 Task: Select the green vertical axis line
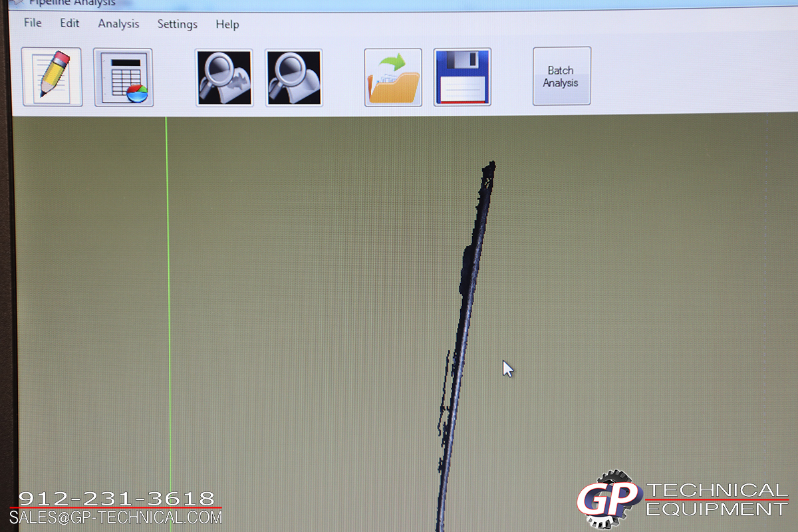pyautogui.click(x=168, y=299)
